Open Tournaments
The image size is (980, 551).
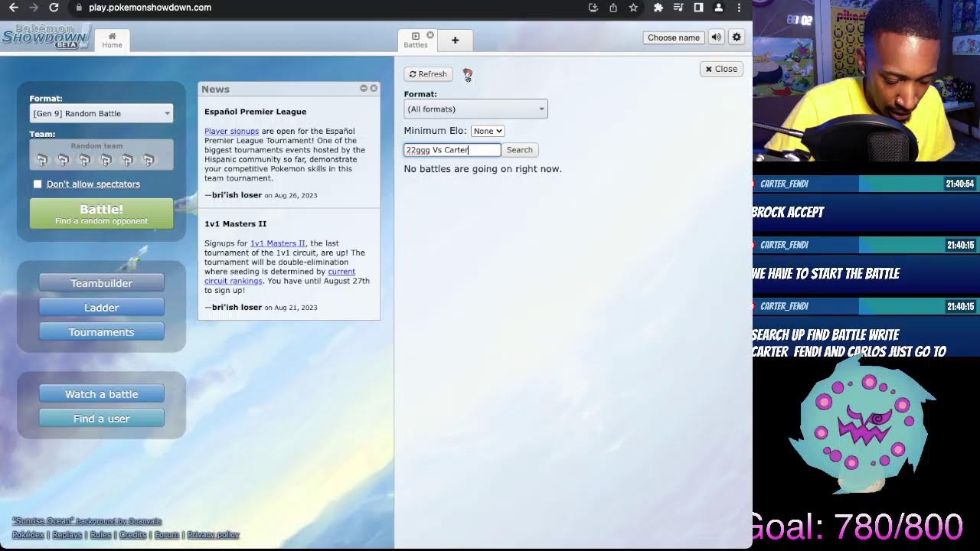101,332
